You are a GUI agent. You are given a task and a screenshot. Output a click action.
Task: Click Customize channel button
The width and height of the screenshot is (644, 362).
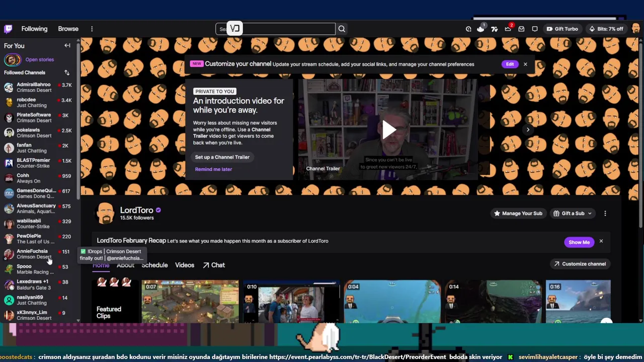(x=580, y=264)
